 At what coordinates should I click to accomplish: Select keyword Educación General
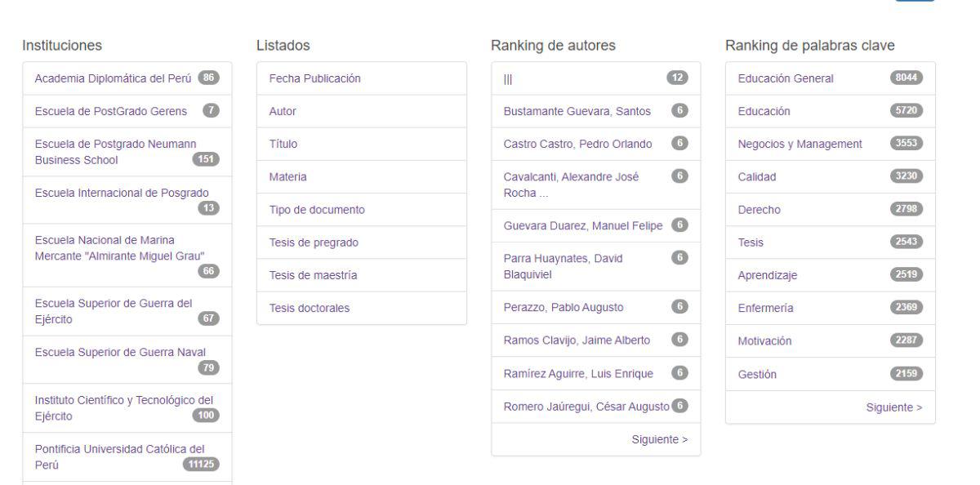pos(786,78)
